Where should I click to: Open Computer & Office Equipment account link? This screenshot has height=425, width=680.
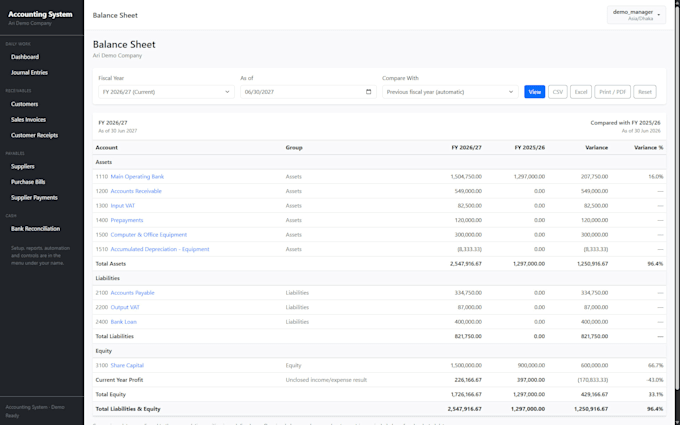point(149,235)
